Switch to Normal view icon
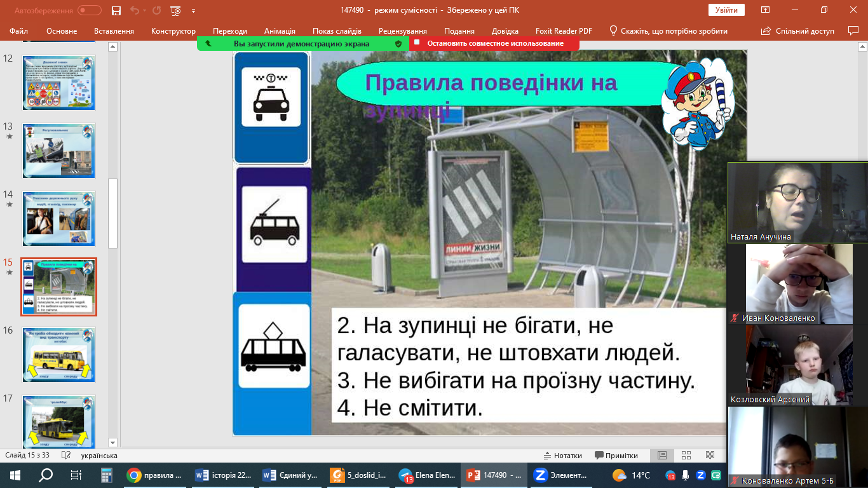The image size is (868, 488). [x=662, y=456]
